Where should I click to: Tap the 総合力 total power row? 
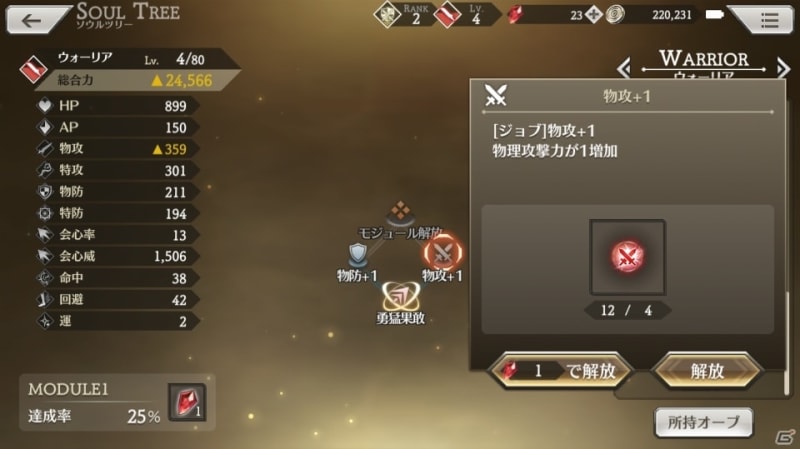tap(137, 80)
